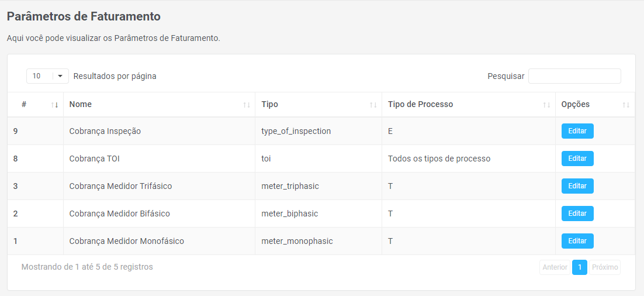The height and width of the screenshot is (296, 644).
Task: Click sort arrows icon in # column
Action: (x=54, y=105)
